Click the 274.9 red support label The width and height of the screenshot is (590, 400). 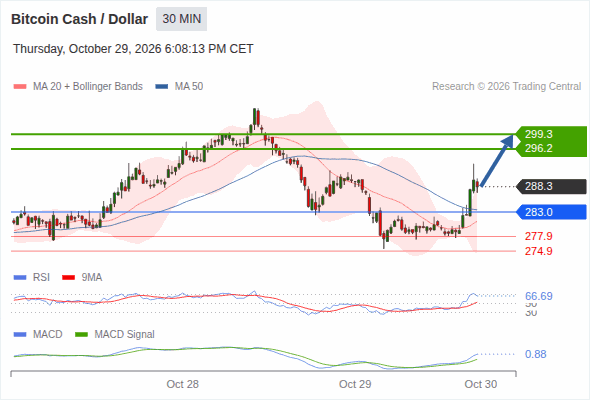click(538, 251)
